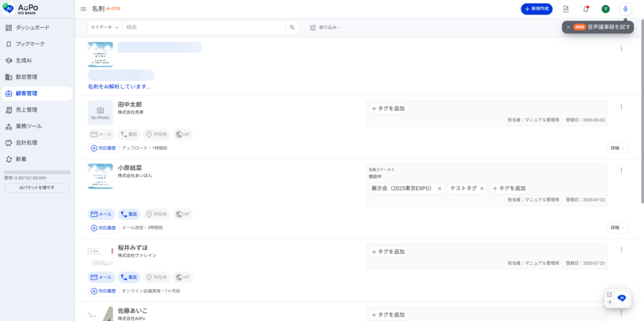
Task: Open the notification bell icon
Action: [586, 9]
